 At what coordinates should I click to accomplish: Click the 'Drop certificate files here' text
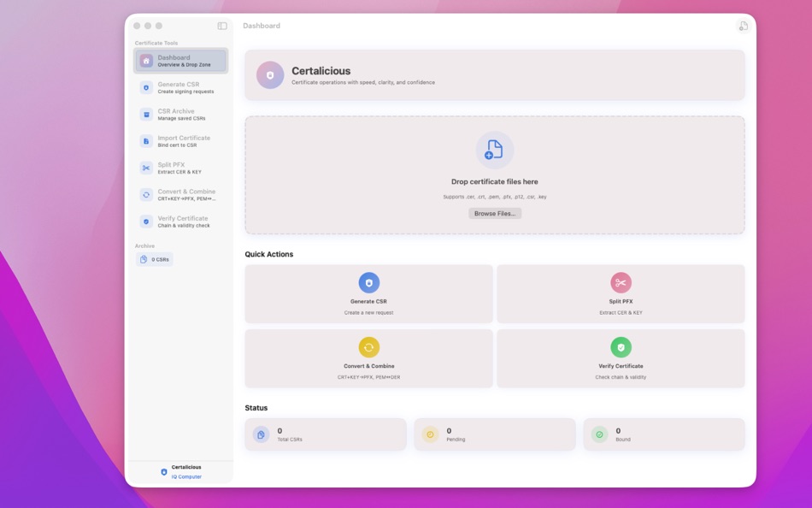click(495, 181)
